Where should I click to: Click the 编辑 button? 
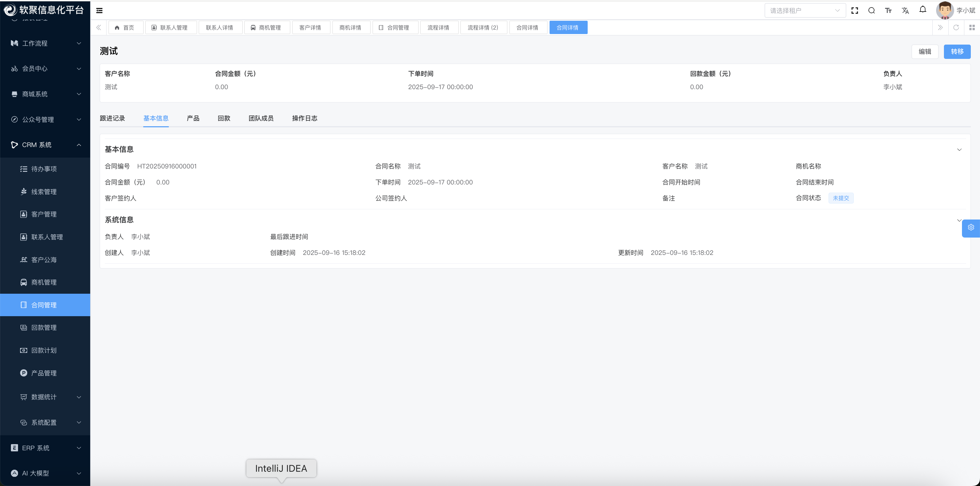point(925,52)
